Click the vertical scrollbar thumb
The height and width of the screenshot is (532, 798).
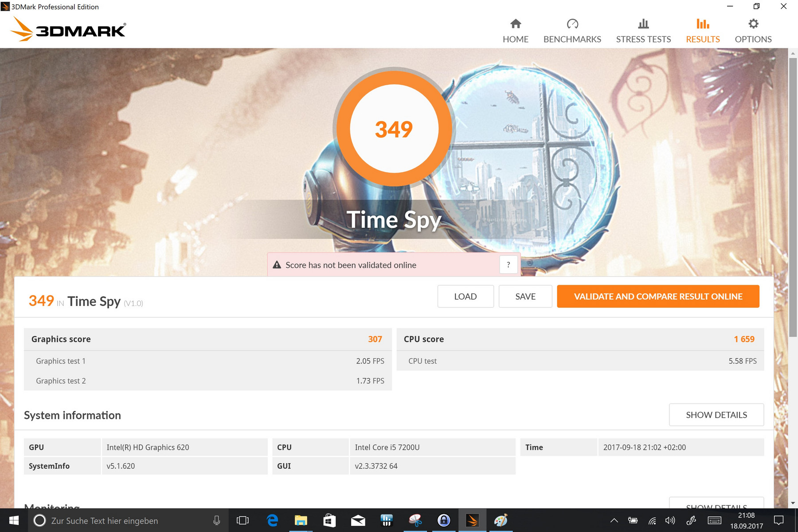coord(793,195)
